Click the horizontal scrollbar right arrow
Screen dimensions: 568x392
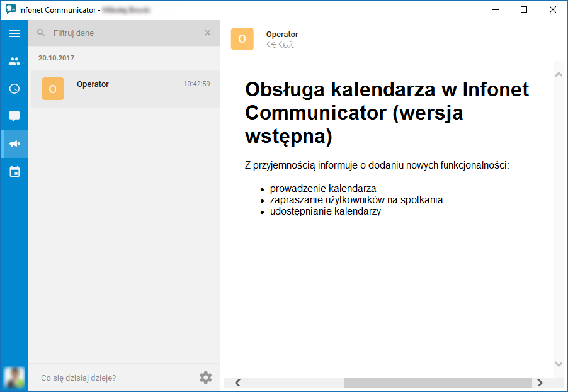540,383
